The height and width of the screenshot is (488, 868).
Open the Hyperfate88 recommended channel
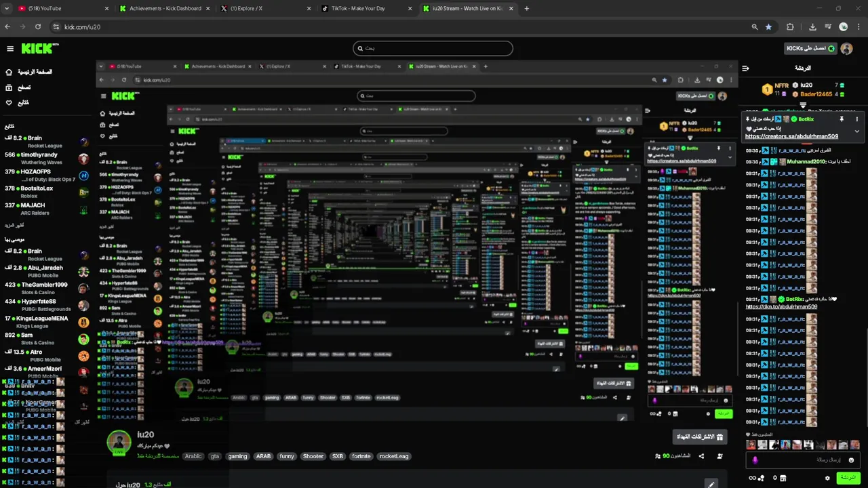click(47, 305)
